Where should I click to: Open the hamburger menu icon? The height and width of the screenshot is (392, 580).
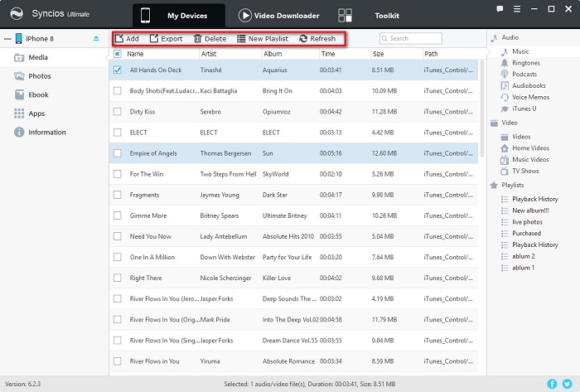point(517,9)
